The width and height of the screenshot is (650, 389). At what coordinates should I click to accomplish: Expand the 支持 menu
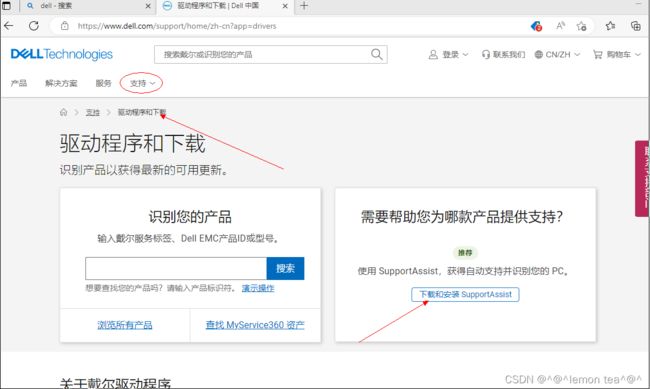(x=142, y=83)
